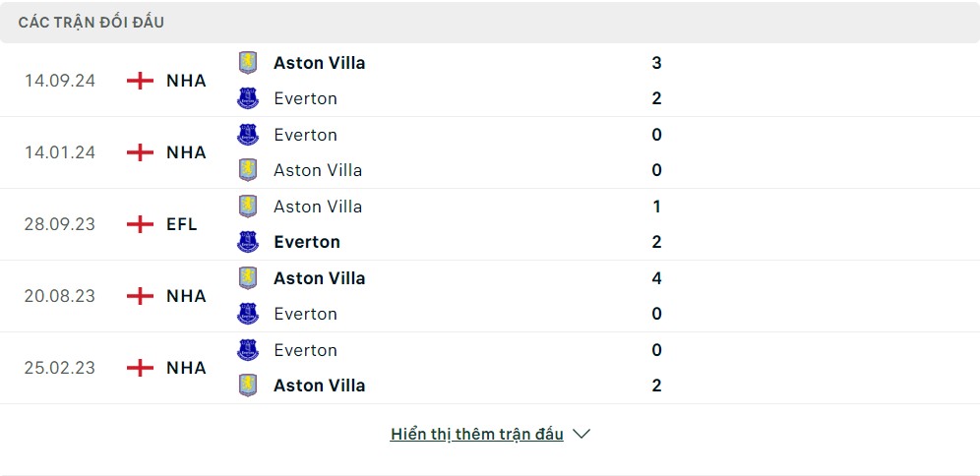Click Aston Villa crest in 14.09.24 match
Image resolution: width=980 pixels, height=476 pixels.
pyautogui.click(x=248, y=63)
